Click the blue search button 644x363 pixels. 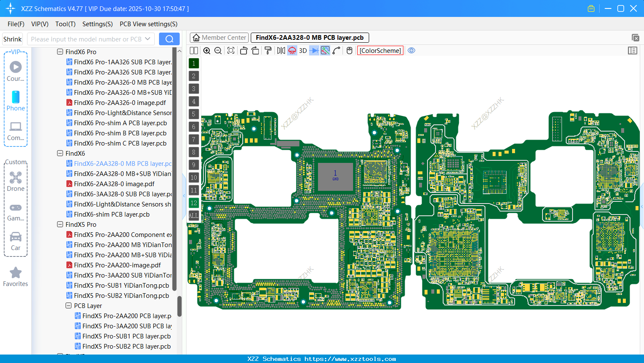click(x=169, y=39)
